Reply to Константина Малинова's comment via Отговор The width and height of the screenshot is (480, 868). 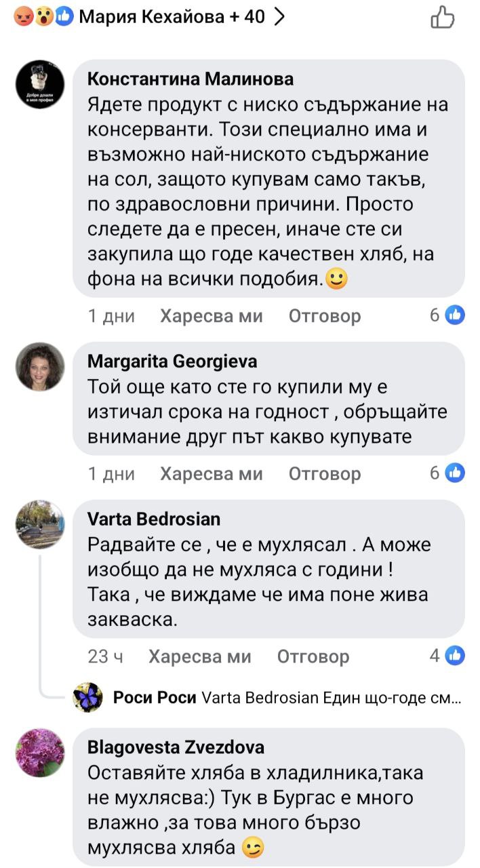[325, 316]
